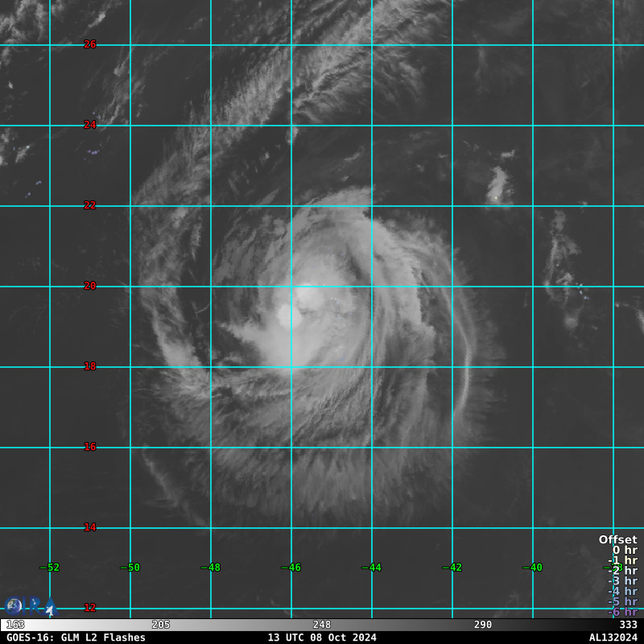
Task: Click the red 26 latitude label
Action: 90,44
